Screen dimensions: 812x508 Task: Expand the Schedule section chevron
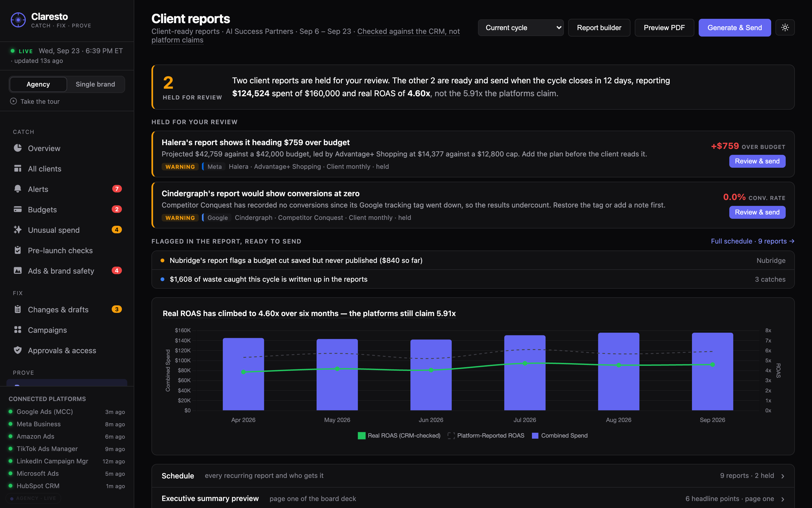pyautogui.click(x=783, y=476)
